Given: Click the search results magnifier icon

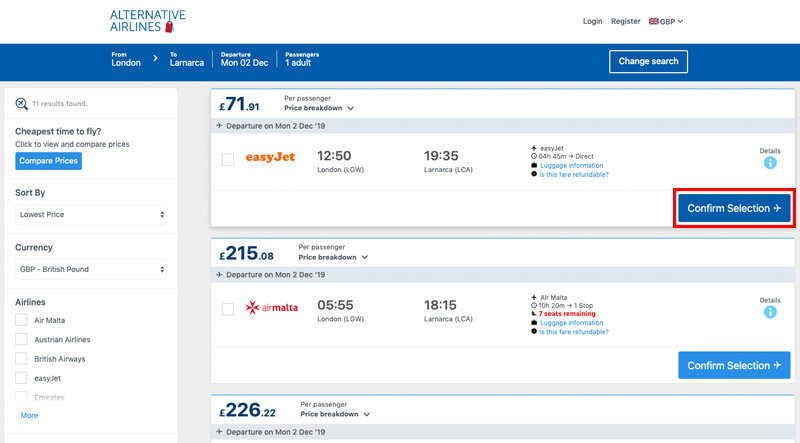Looking at the screenshot, I should (21, 104).
